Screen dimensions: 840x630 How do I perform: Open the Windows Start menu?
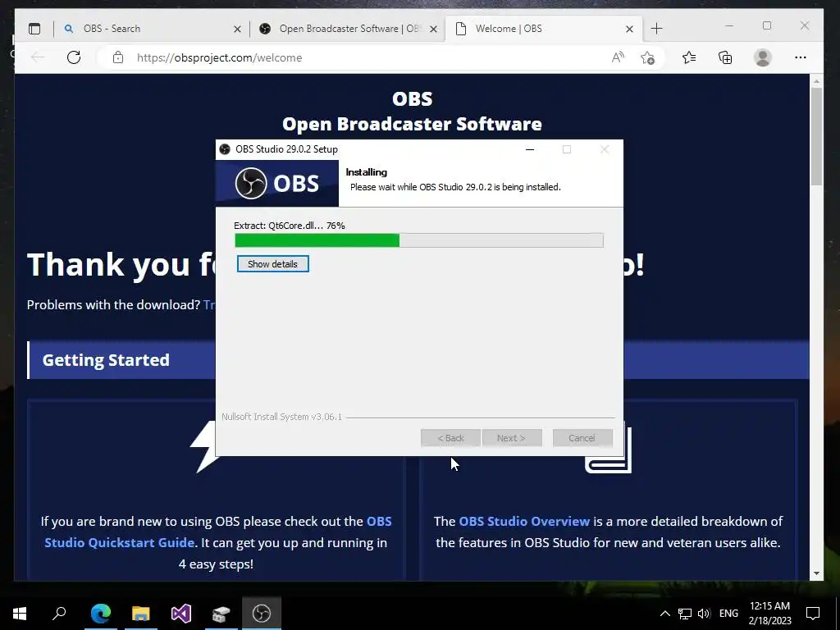(x=20, y=614)
